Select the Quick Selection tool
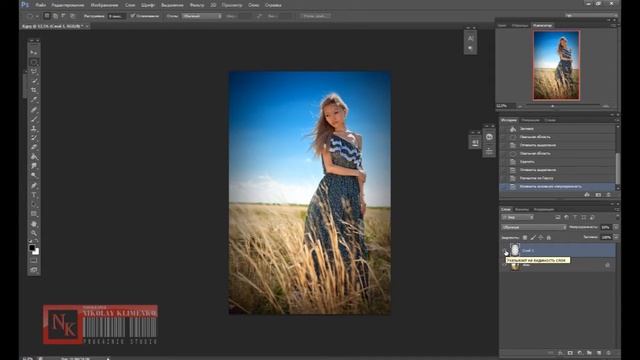The width and height of the screenshot is (640, 360). [x=34, y=81]
